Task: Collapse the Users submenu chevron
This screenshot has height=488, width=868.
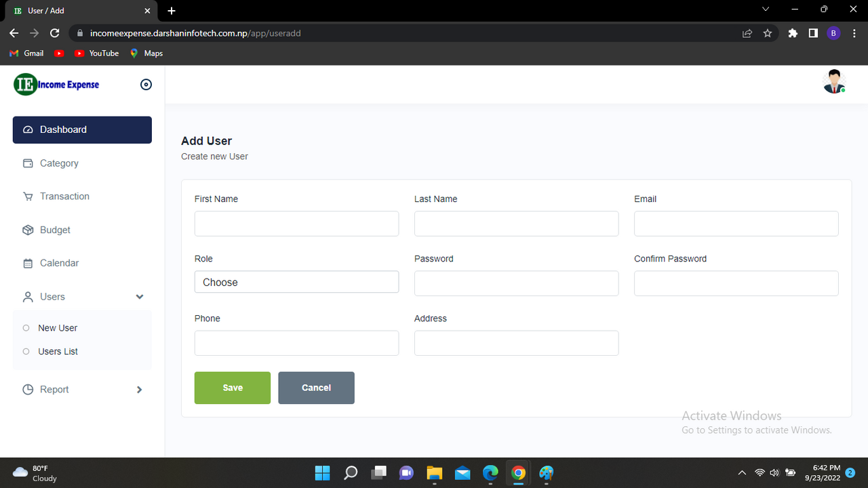Action: click(x=139, y=296)
